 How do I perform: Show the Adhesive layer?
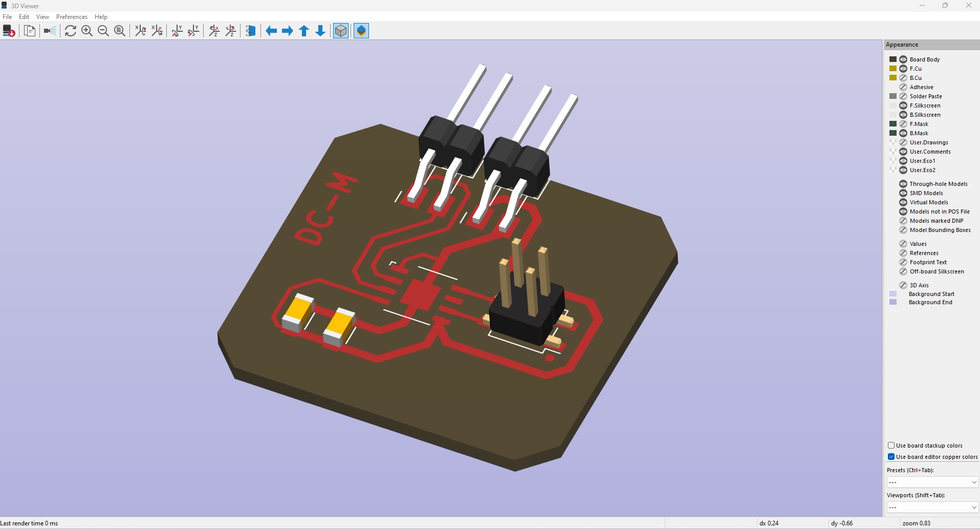click(x=903, y=87)
